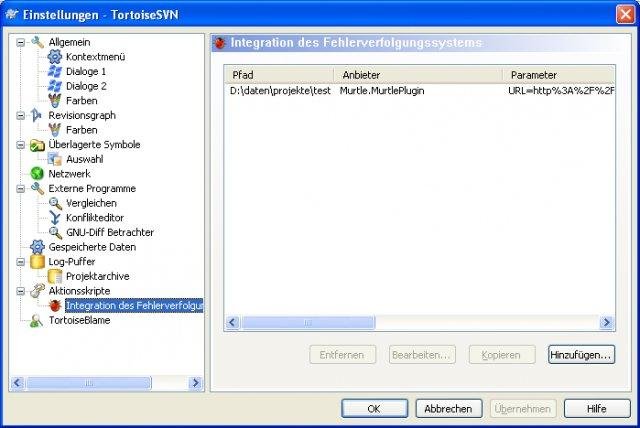This screenshot has width=640, height=428.
Task: Select Integration des Fehlerverfolgungssystems tree item
Action: (x=134, y=305)
